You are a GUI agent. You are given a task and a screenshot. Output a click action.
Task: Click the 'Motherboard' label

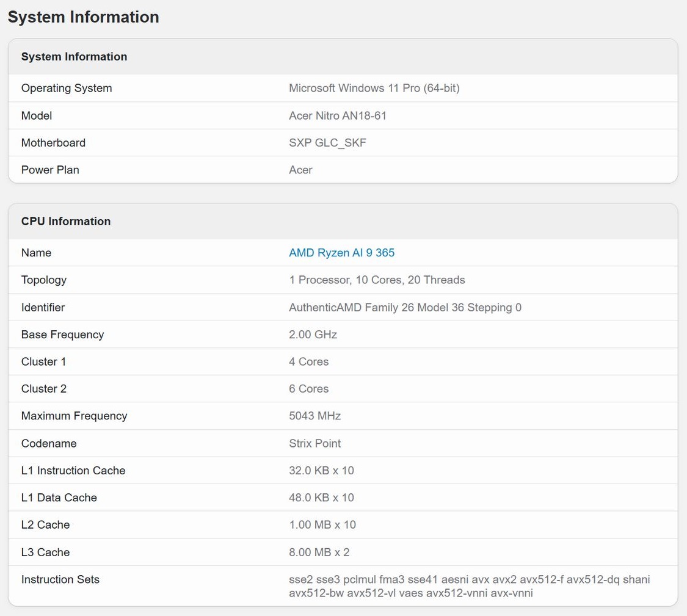54,143
